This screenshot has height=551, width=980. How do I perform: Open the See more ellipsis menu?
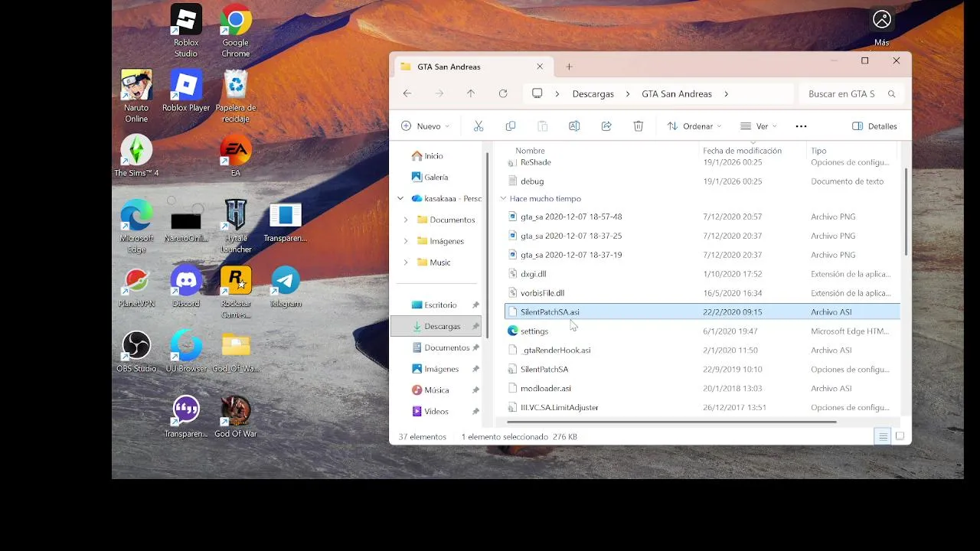(801, 126)
